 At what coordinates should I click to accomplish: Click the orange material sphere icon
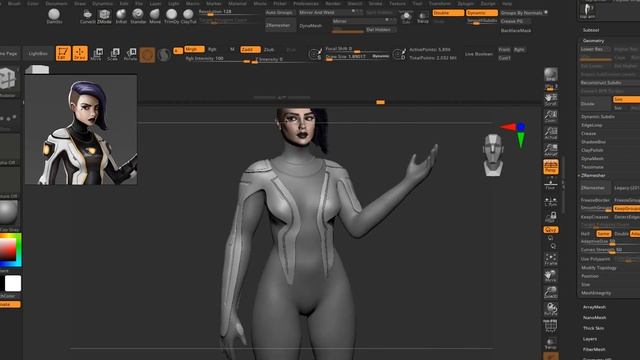(147, 55)
